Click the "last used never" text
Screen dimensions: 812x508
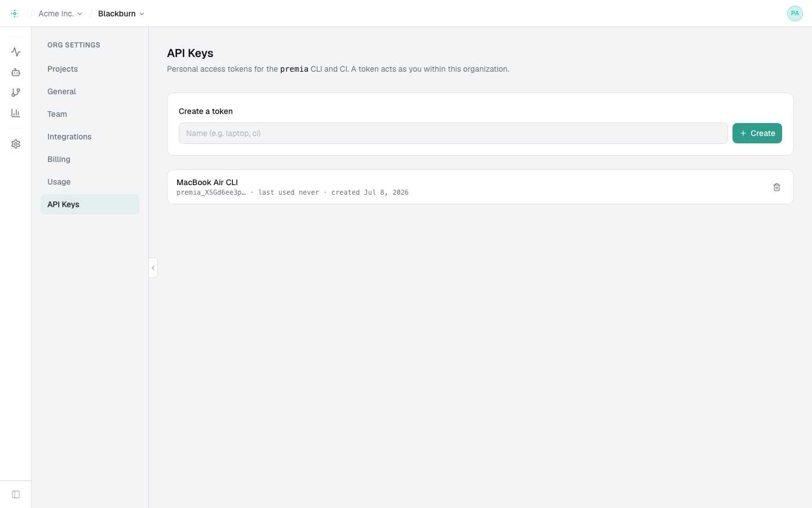click(289, 192)
